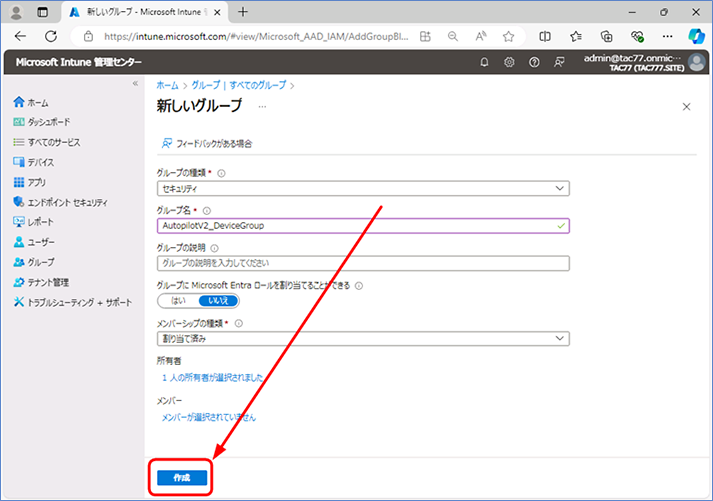Open the browser settings and more menu
The height and width of the screenshot is (501, 713).
coord(668,36)
